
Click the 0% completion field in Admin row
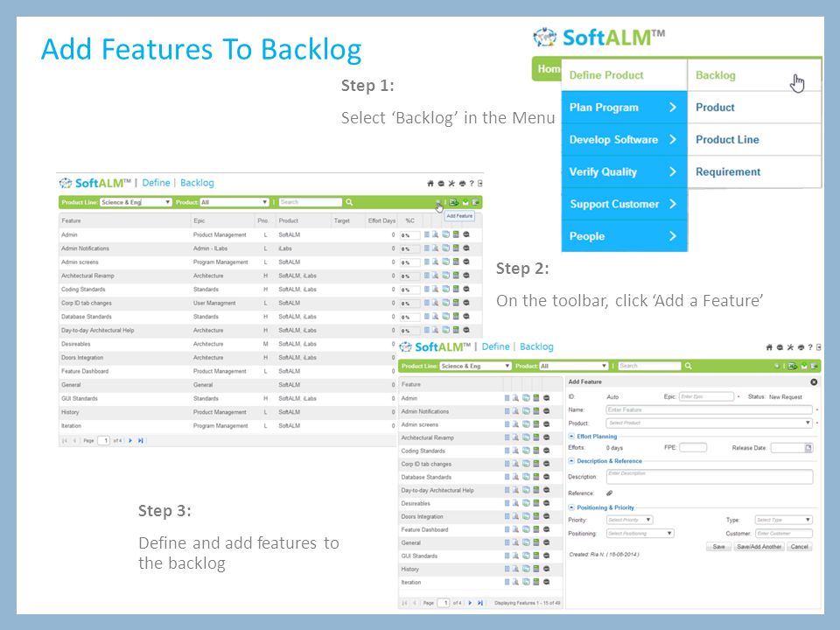(409, 235)
